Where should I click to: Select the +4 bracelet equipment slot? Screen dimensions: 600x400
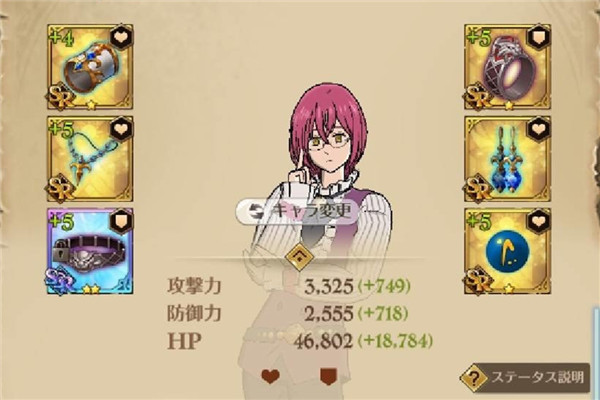coord(90,67)
